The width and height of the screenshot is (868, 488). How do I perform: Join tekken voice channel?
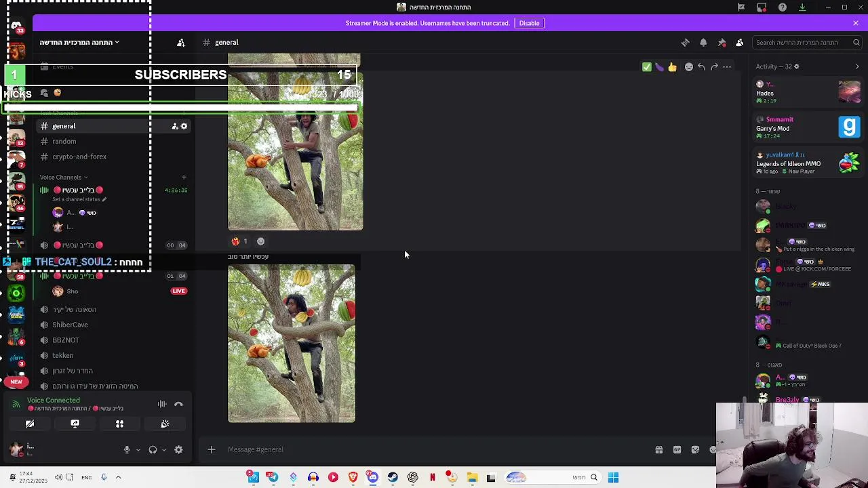pos(113,355)
